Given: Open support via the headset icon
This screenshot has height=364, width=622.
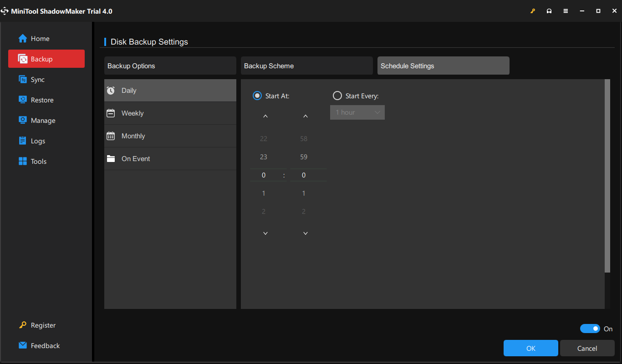Looking at the screenshot, I should 549,10.
